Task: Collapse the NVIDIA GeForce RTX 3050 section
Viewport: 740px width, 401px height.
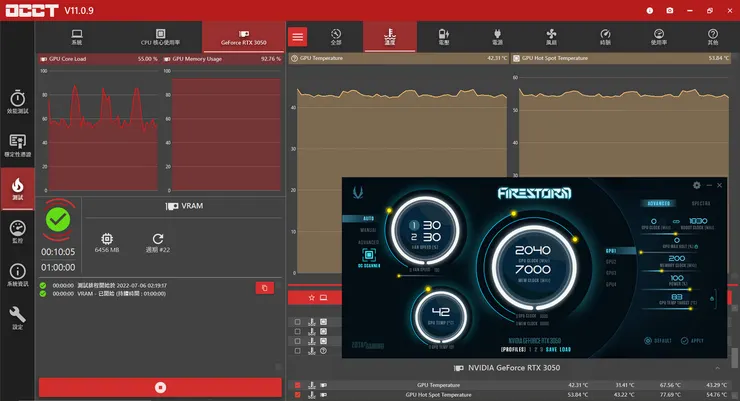Action: pos(718,368)
